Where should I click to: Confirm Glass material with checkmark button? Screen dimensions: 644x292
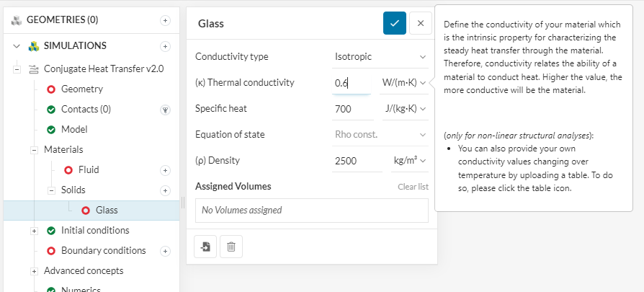(394, 23)
